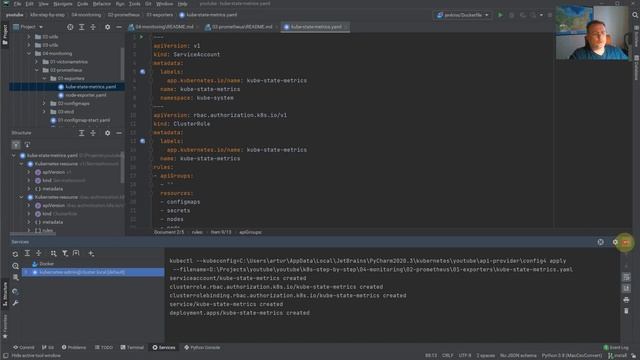The height and width of the screenshot is (360, 640).
Task: Click Refresh icon in Services toolbar
Action: pyautogui.click(x=16, y=254)
